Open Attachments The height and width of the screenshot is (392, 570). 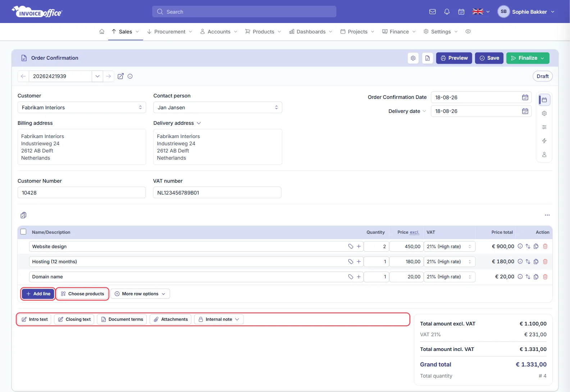171,319
